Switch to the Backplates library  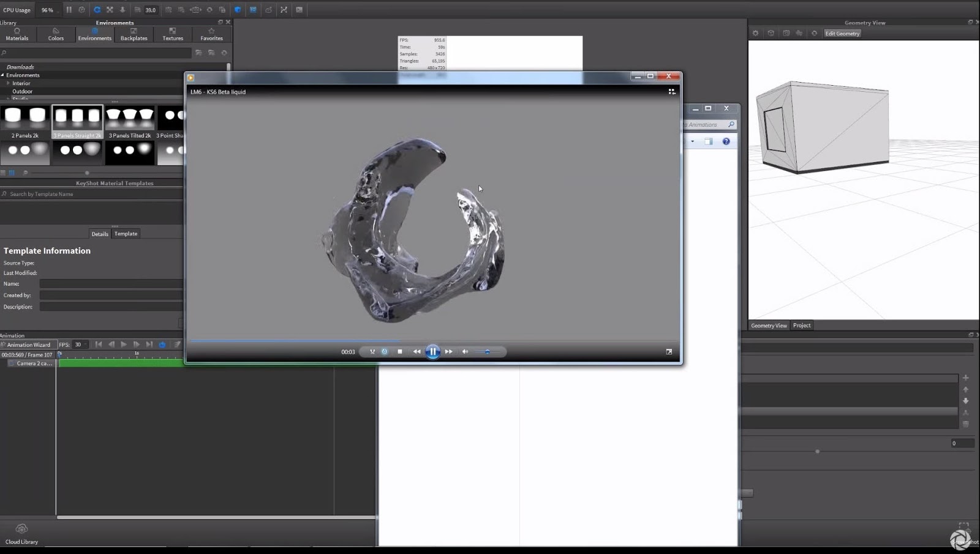[134, 34]
